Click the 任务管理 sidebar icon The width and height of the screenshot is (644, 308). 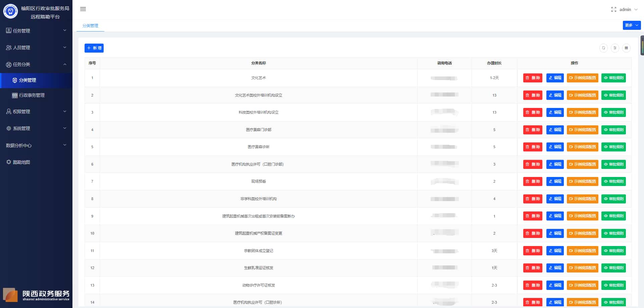(9, 30)
